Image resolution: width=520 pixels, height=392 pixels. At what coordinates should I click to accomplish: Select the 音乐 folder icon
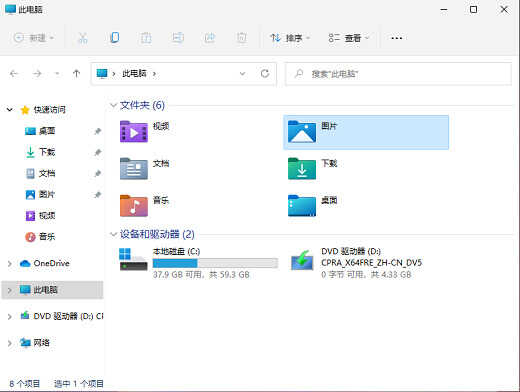click(x=134, y=206)
